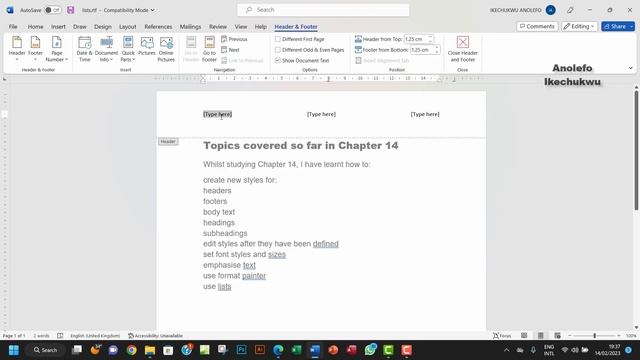The width and height of the screenshot is (640, 360).
Task: Open File Explorer from taskbar
Action: point(150,350)
